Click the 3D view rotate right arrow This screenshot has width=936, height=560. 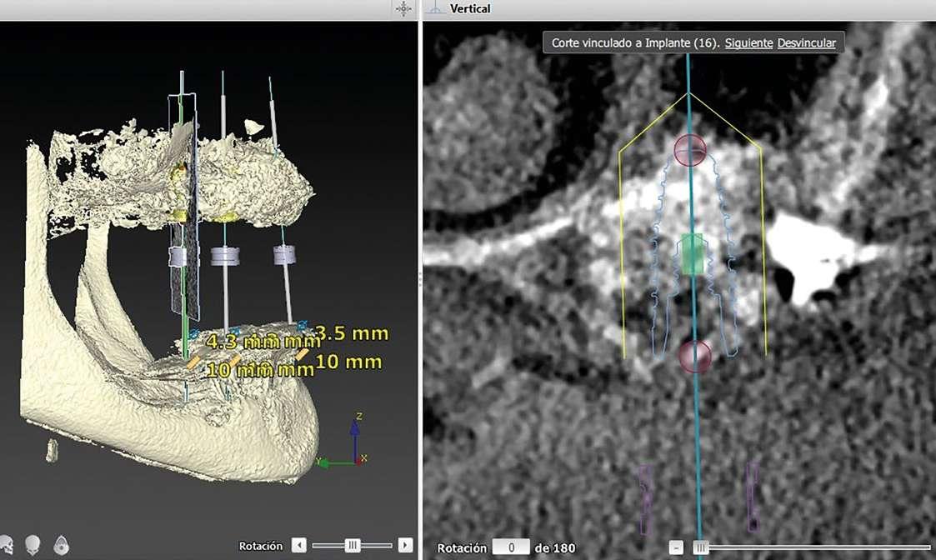point(405,545)
